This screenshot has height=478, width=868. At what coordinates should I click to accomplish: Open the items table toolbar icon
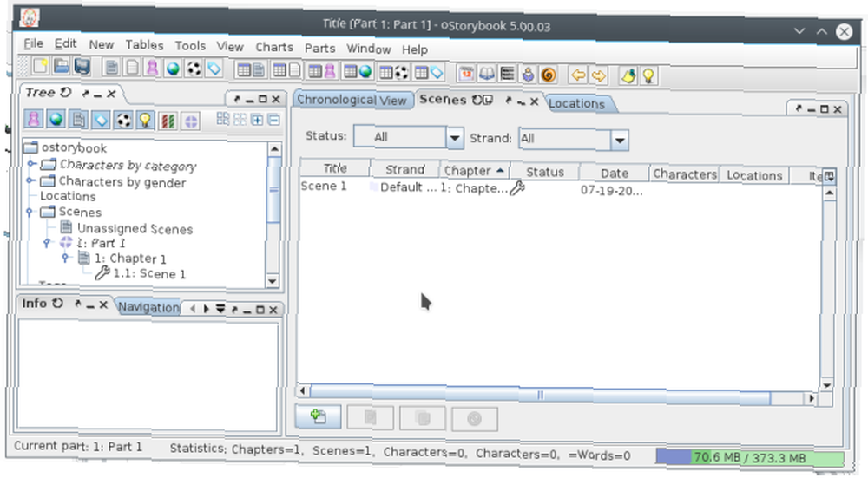coord(394,72)
